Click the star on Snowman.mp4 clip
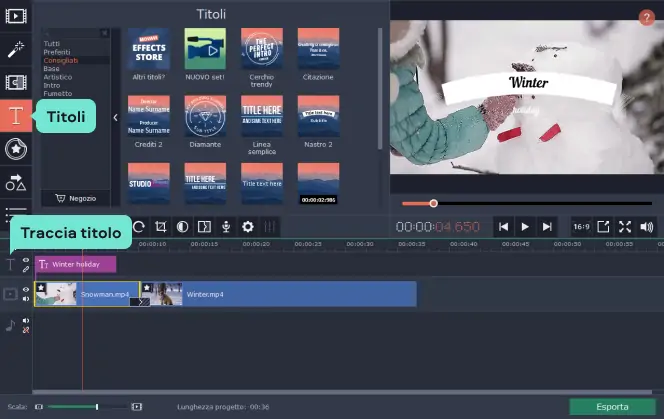Image resolution: width=664 pixels, height=419 pixels. (x=41, y=288)
